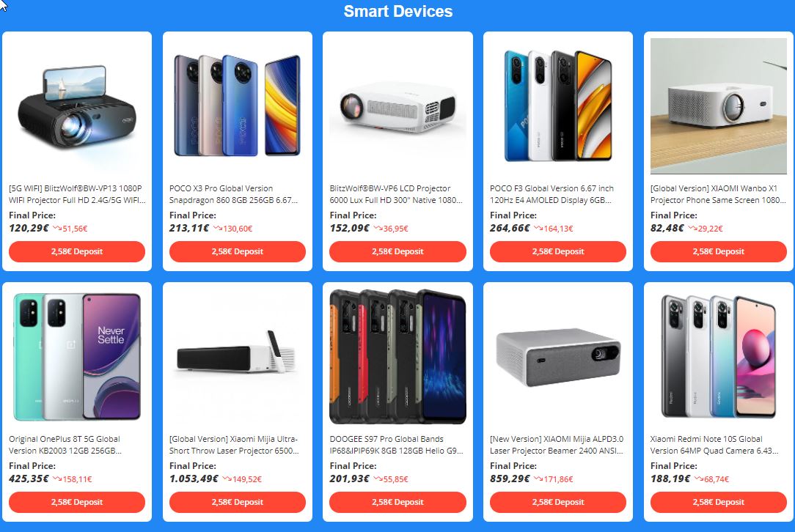
Task: Click the POCO X3 Pro phone image
Action: pyautogui.click(x=238, y=106)
